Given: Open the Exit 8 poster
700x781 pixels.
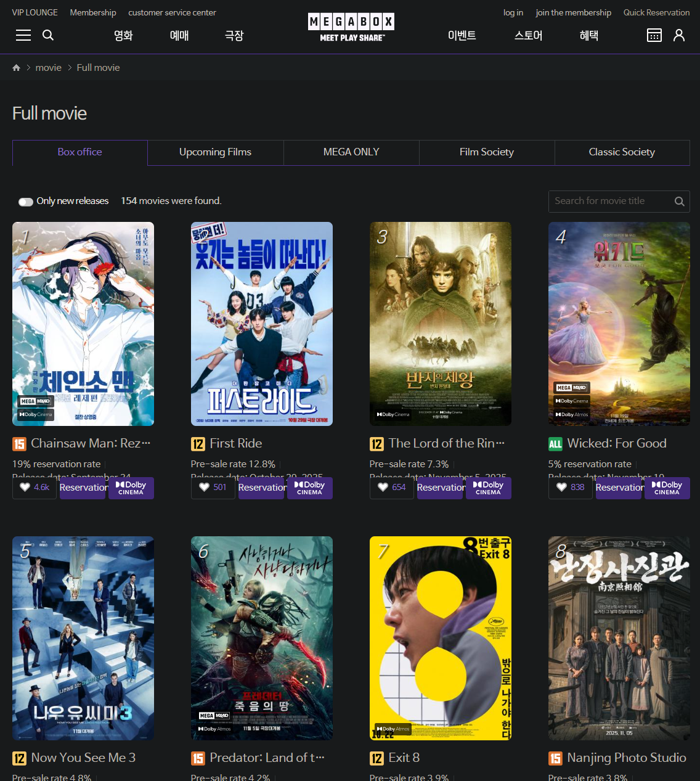Looking at the screenshot, I should coord(441,638).
